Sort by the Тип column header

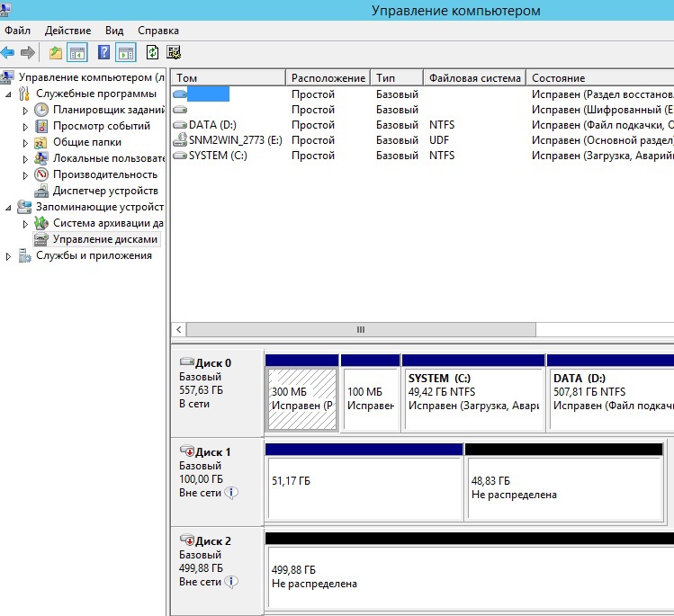pos(397,77)
